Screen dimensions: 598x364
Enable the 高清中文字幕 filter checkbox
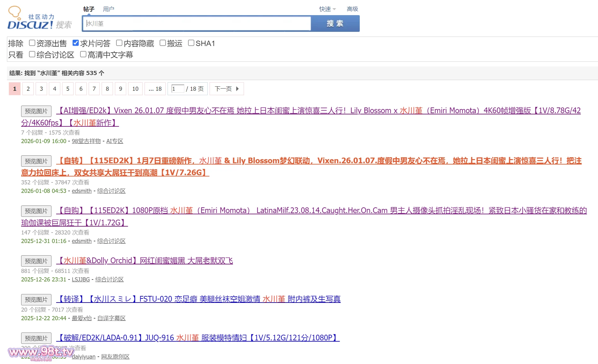[x=83, y=55]
